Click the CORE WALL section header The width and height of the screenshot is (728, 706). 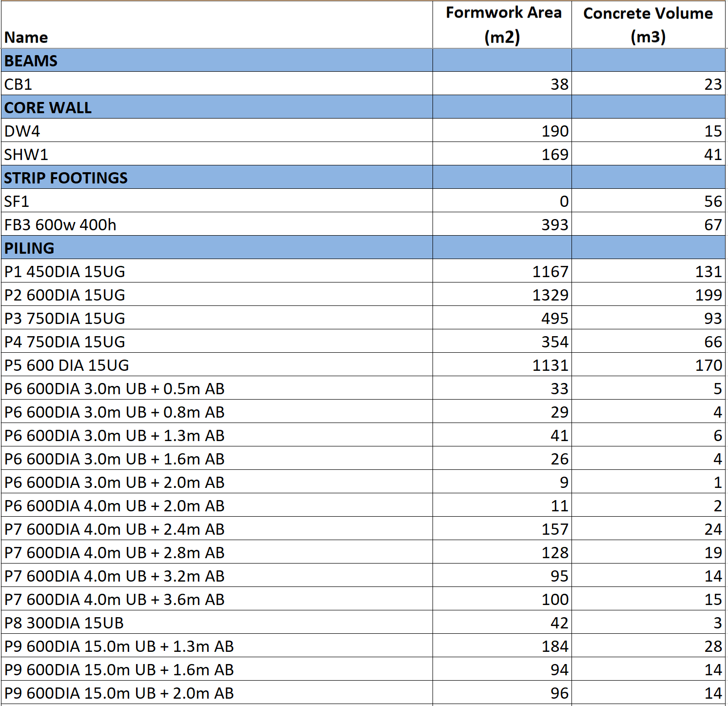pyautogui.click(x=48, y=107)
